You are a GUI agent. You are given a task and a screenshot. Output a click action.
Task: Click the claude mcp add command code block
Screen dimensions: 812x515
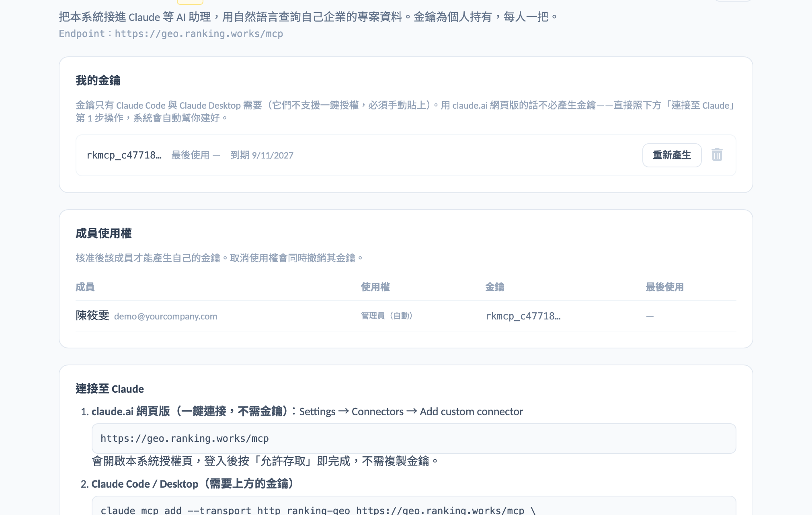tap(414, 506)
